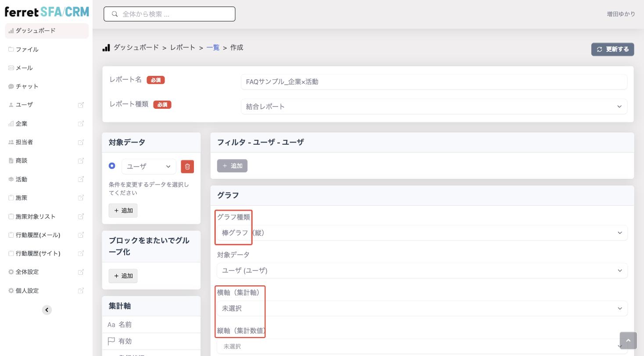
Task: Click the search magnifier icon
Action: coord(115,14)
